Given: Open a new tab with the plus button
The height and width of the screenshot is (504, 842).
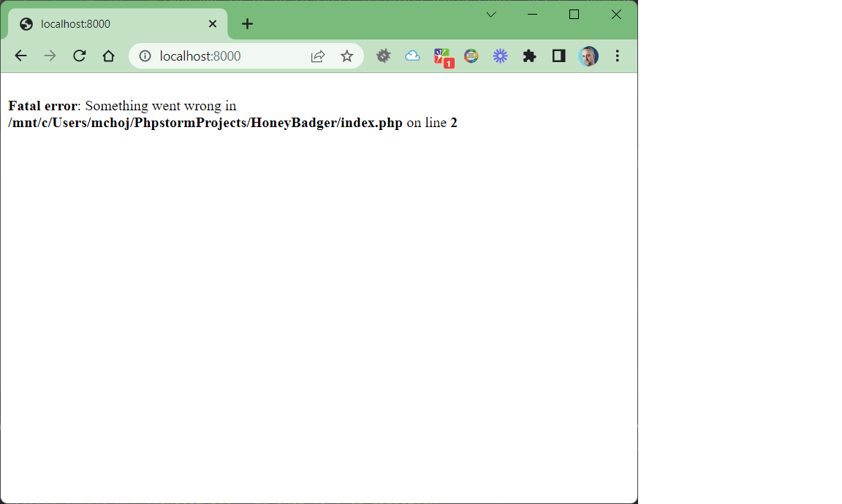Looking at the screenshot, I should (247, 23).
